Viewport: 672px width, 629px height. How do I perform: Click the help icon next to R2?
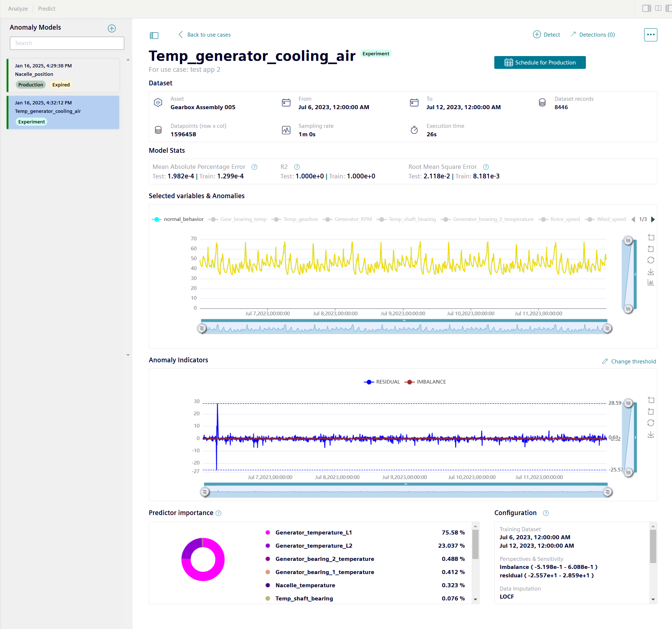pos(297,167)
